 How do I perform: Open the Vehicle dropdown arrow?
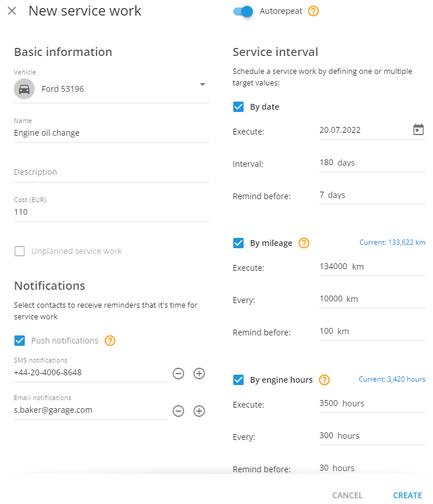pos(203,84)
